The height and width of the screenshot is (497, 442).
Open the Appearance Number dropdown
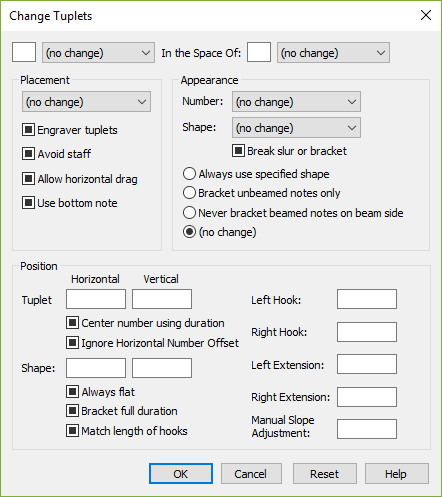point(296,102)
